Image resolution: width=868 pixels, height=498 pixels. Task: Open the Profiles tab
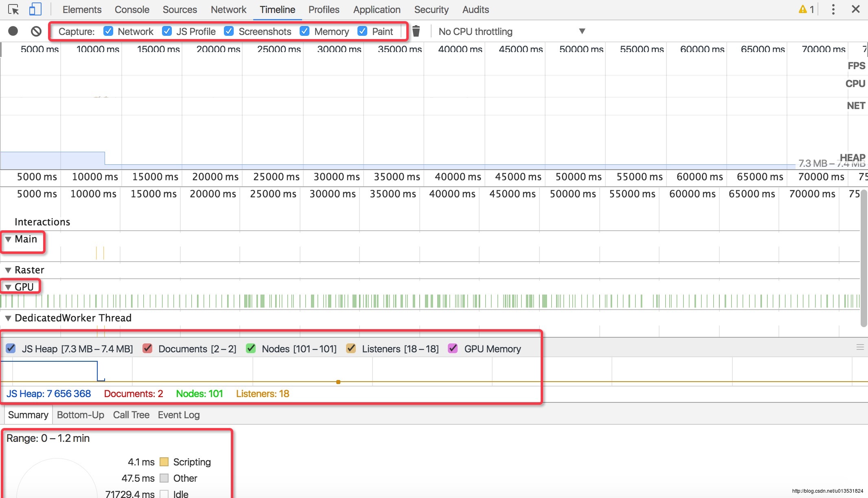click(x=324, y=9)
